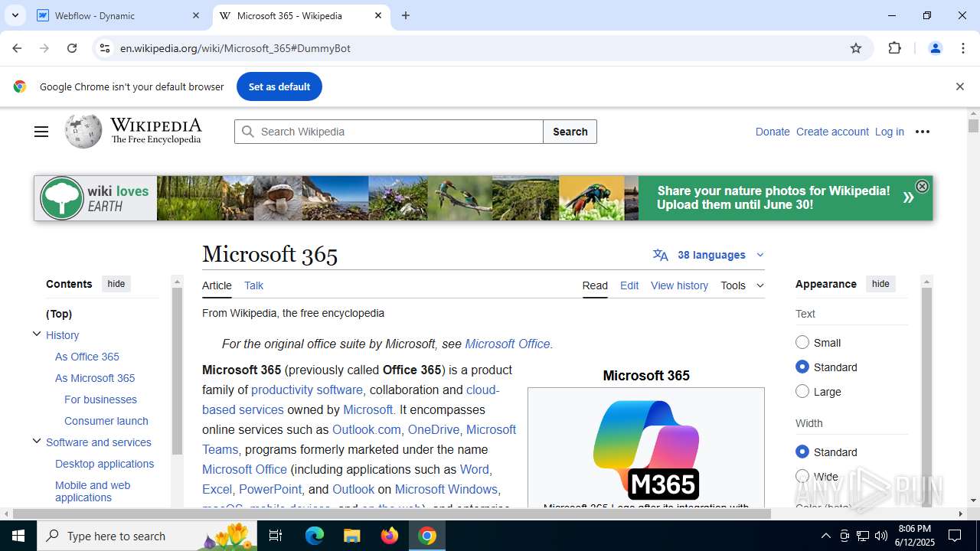Open a new browser tab
Screen dimensions: 980x551
[406, 15]
